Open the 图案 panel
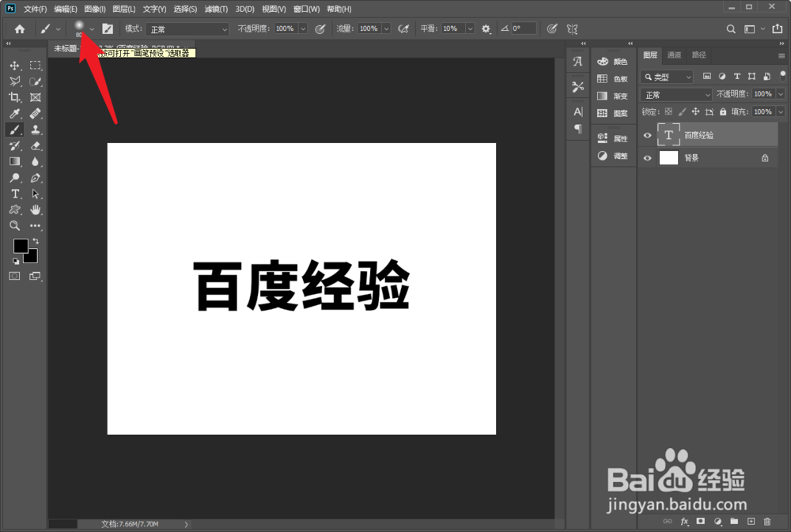This screenshot has width=791, height=532. (612, 113)
